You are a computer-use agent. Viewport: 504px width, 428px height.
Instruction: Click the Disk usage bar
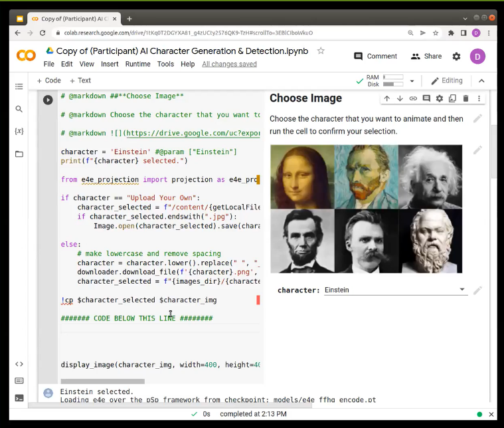point(393,84)
